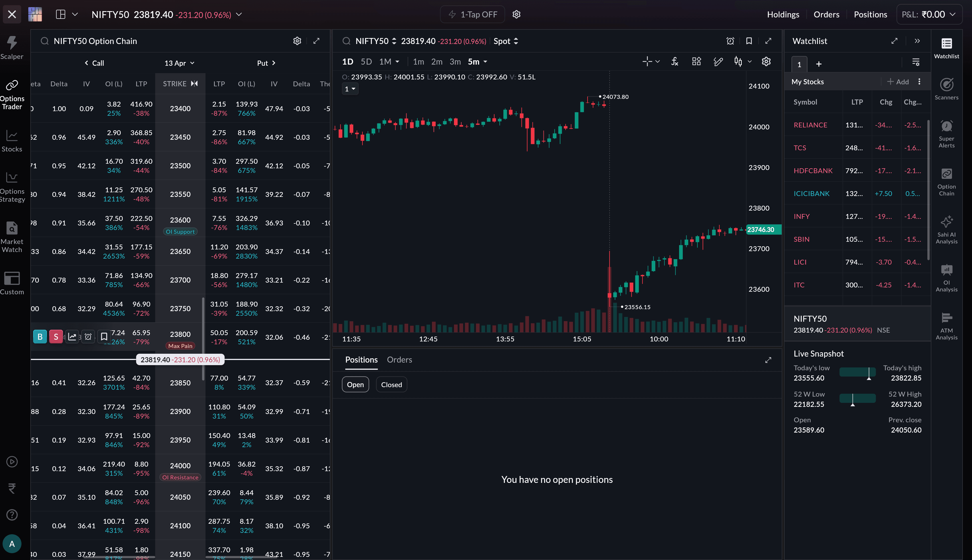Open the Scanners panel
The image size is (972, 560).
click(x=946, y=89)
